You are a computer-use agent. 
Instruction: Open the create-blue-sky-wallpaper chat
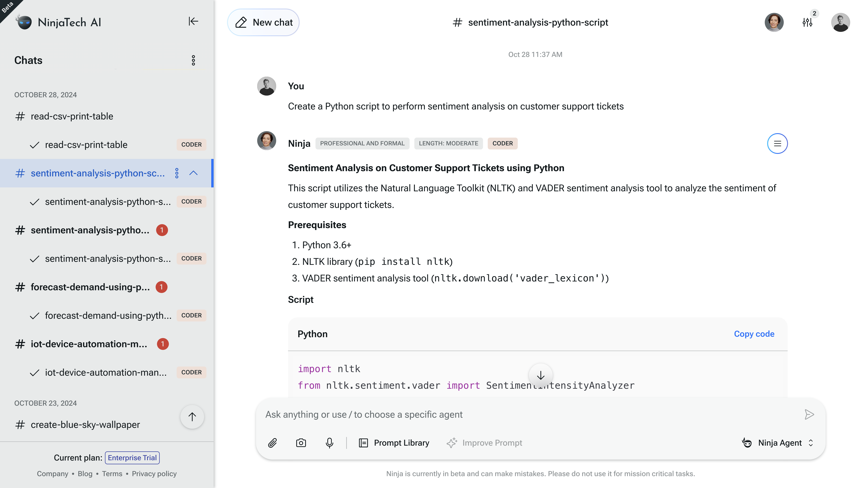(85, 425)
